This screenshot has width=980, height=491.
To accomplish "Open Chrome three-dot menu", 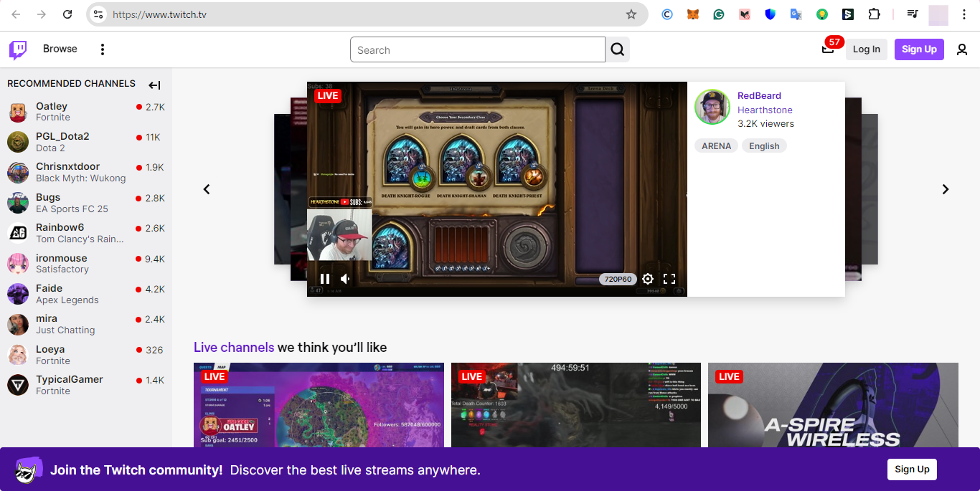I will [x=964, y=14].
